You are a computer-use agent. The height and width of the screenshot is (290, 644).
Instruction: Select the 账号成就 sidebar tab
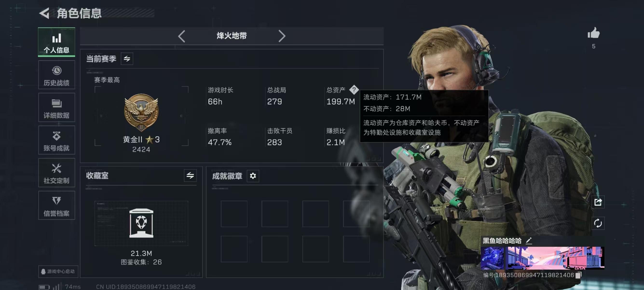pos(56,140)
